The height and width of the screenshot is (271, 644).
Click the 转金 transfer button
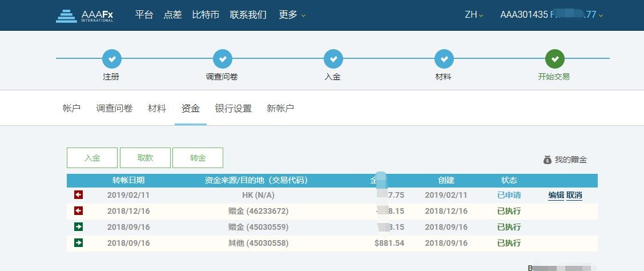point(198,158)
